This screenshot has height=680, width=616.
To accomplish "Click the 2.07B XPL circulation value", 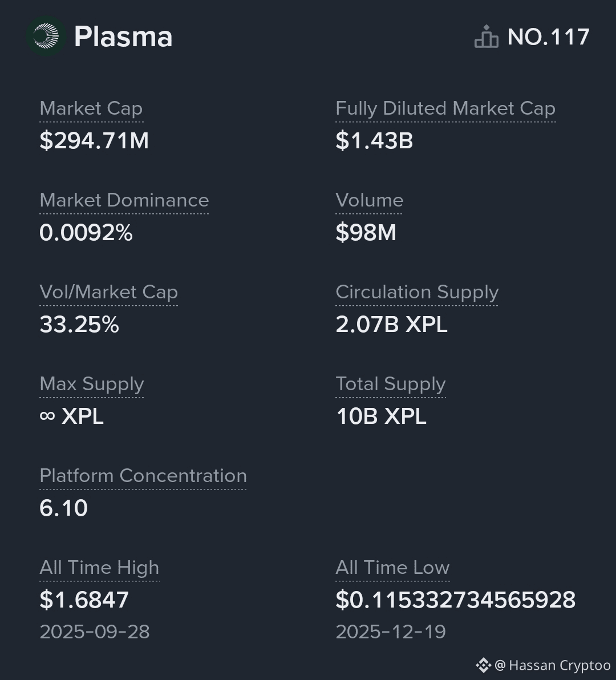I will (392, 324).
